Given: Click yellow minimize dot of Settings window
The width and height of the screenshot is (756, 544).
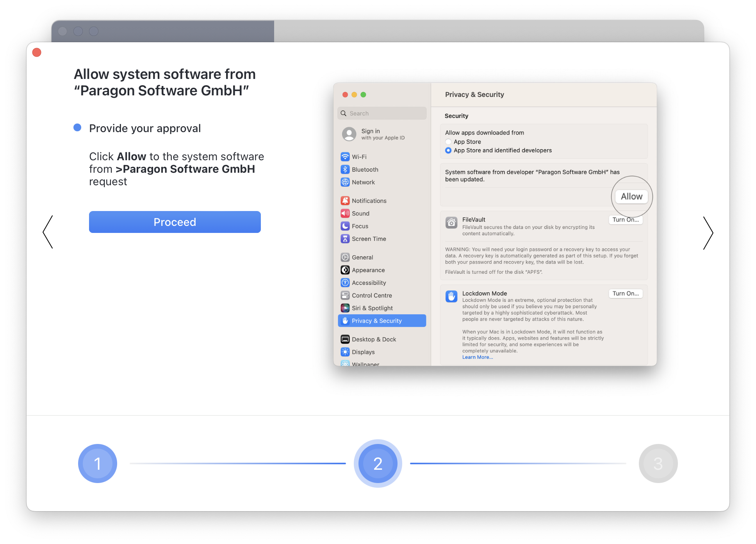Looking at the screenshot, I should [354, 95].
